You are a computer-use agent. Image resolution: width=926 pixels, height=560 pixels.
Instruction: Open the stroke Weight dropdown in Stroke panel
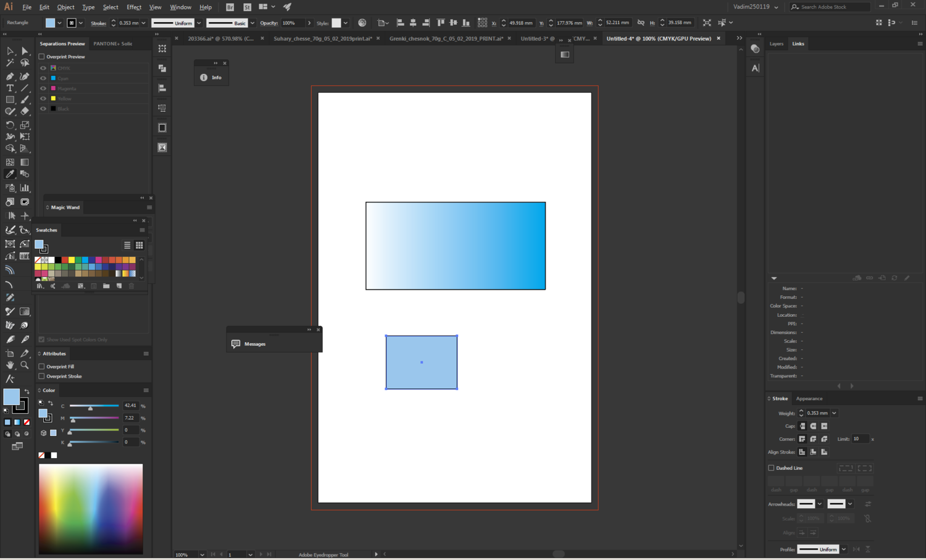(x=834, y=413)
